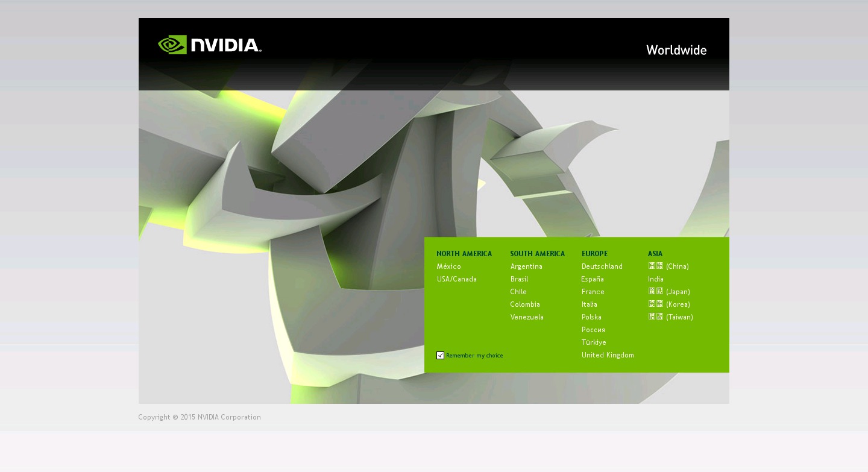
Task: Select United Kingdom region
Action: click(607, 355)
